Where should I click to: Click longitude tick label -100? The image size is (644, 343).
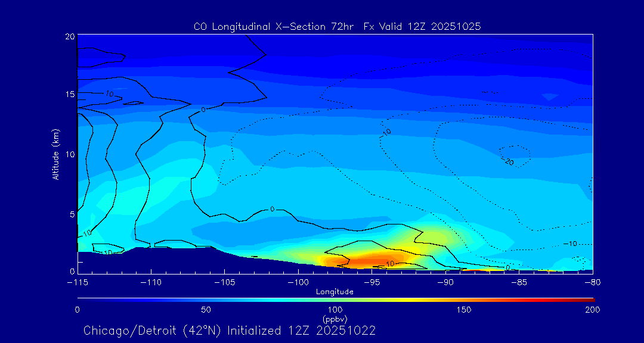point(298,283)
